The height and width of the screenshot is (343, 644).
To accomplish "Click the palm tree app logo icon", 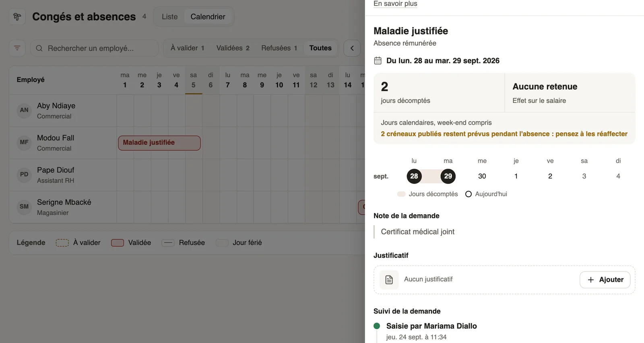I will click(17, 17).
